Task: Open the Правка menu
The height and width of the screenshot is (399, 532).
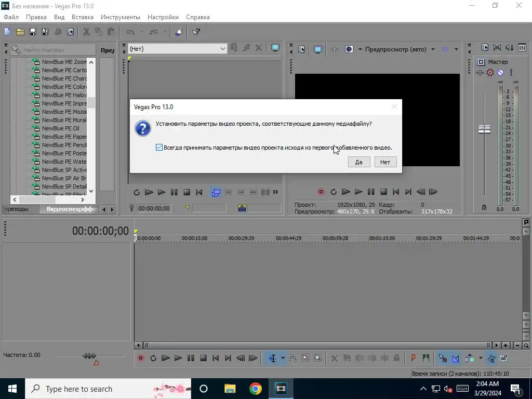Action: (36, 17)
